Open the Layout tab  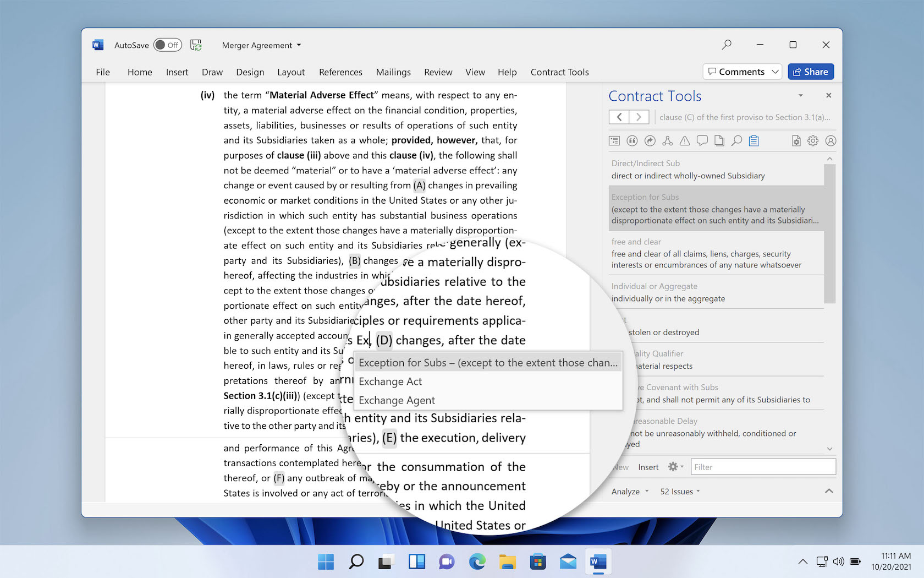(291, 72)
